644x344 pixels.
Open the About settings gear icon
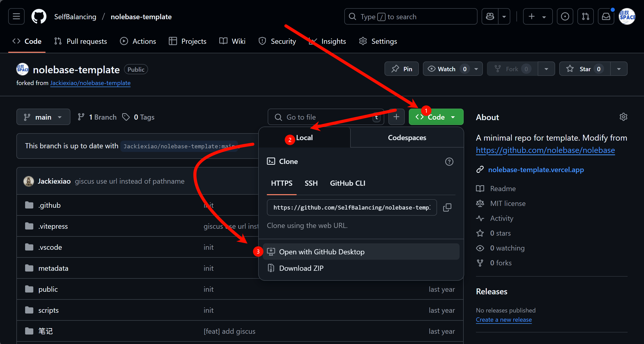point(623,117)
